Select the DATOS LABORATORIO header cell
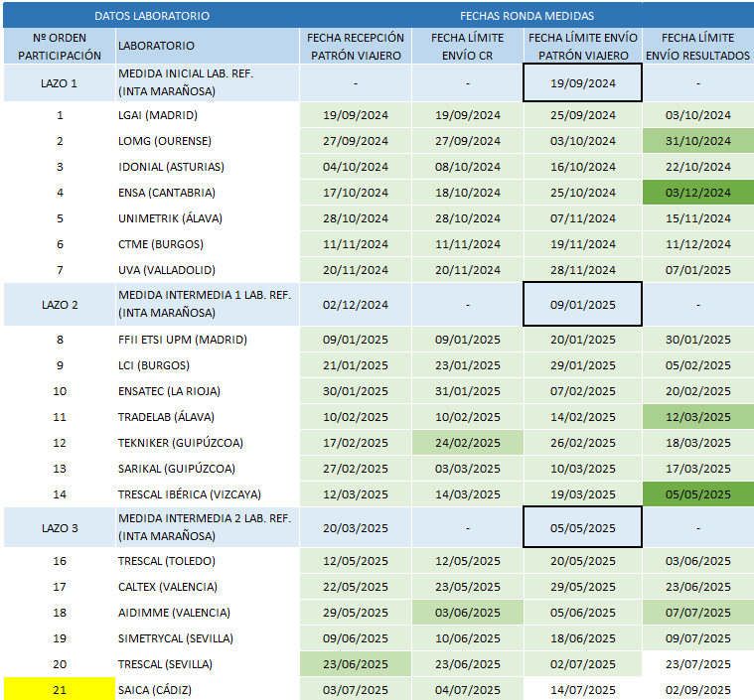This screenshot has height=700, width=754. 151,15
